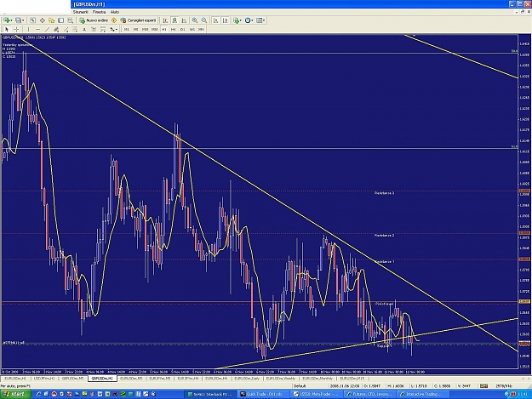
Task: Open the New Chart toolbar icon
Action: (x=6, y=20)
